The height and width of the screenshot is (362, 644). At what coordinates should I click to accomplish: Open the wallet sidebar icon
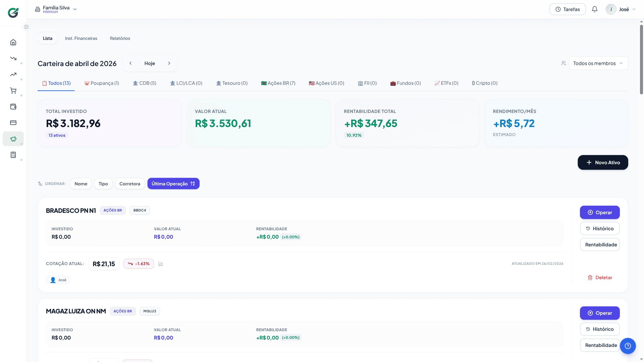point(13,107)
